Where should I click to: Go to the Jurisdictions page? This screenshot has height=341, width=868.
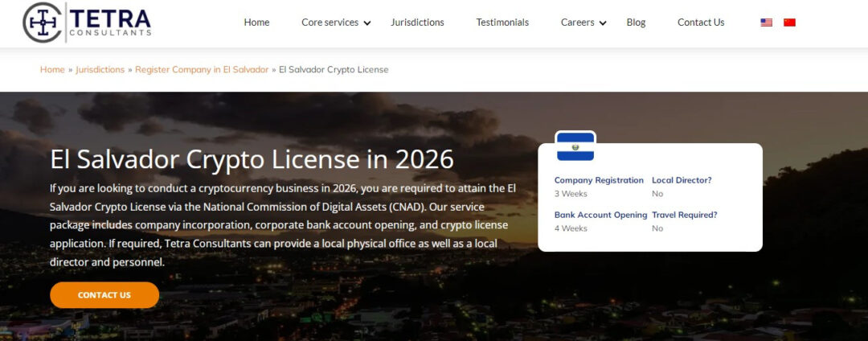(417, 23)
